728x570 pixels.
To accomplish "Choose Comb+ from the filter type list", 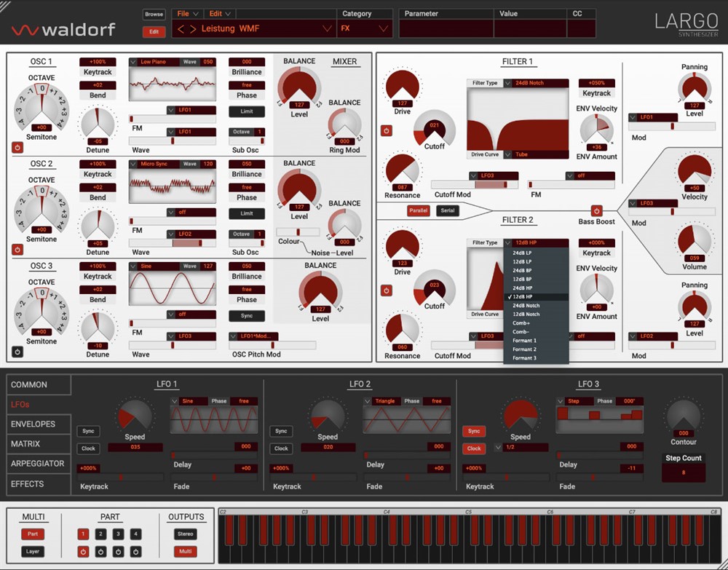I will click(521, 322).
